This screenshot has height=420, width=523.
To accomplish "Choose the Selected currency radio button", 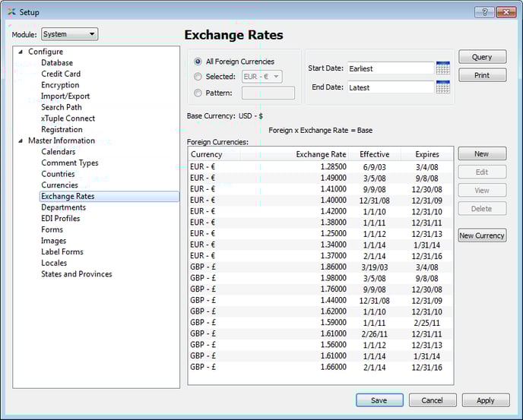I will pos(198,77).
